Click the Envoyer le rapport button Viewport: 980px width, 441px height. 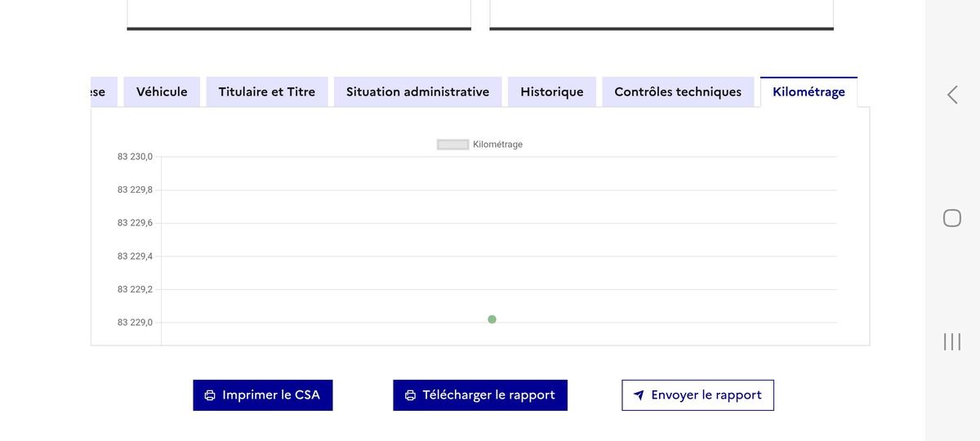[697, 395]
